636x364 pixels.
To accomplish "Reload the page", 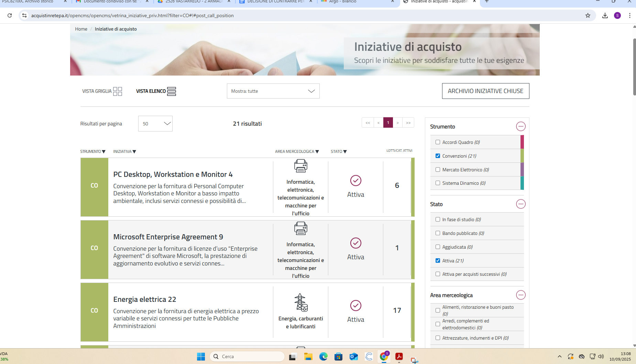I will [10, 15].
